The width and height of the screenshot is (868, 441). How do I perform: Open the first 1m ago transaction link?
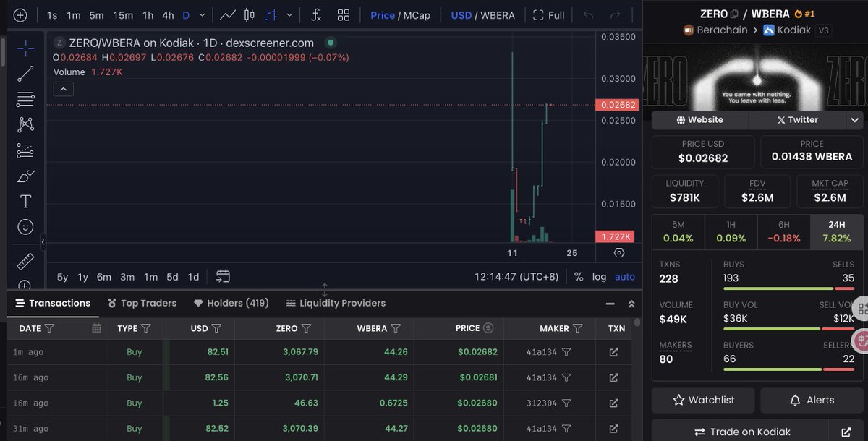613,352
